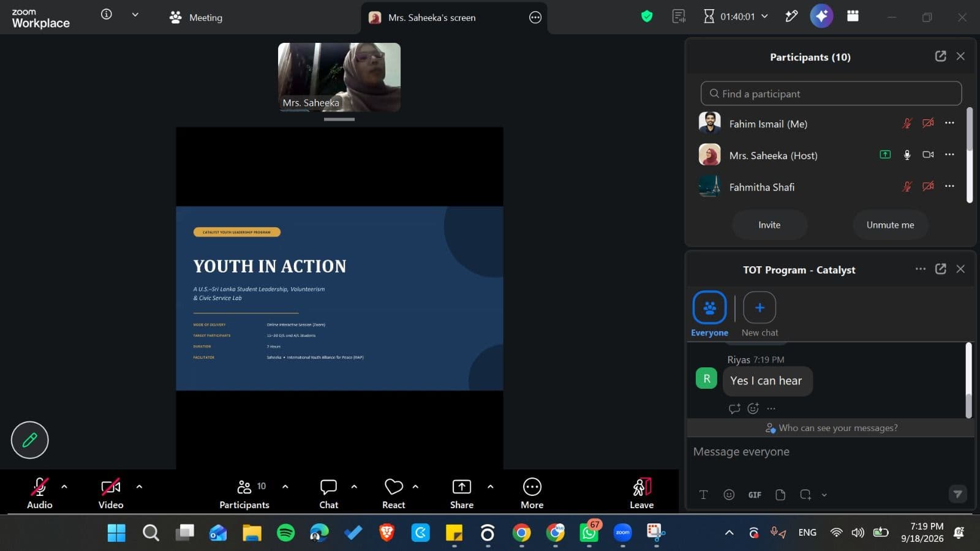Open chat panel more options ellipsis
The width and height of the screenshot is (980, 551).
coord(921,269)
